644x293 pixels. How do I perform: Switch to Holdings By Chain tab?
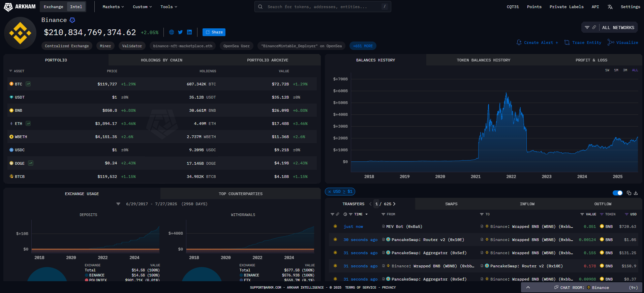(161, 60)
